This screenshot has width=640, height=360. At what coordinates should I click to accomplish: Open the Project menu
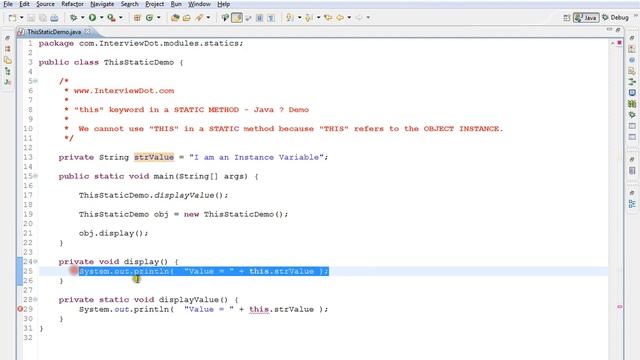click(x=155, y=4)
